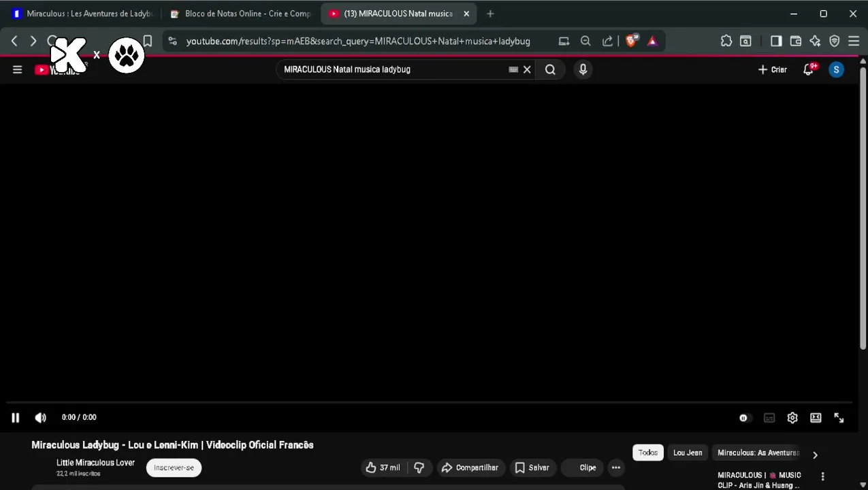
Task: Open Brave Shields lion icon
Action: tap(631, 41)
